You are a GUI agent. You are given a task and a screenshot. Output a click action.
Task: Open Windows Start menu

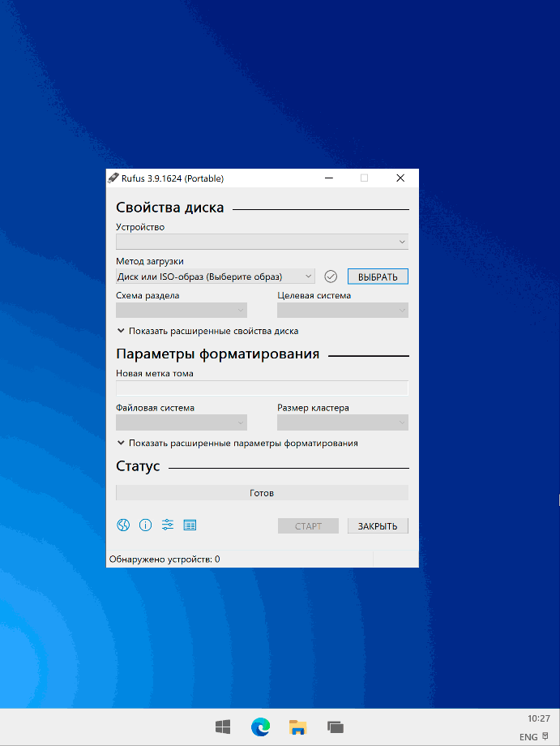click(x=223, y=727)
